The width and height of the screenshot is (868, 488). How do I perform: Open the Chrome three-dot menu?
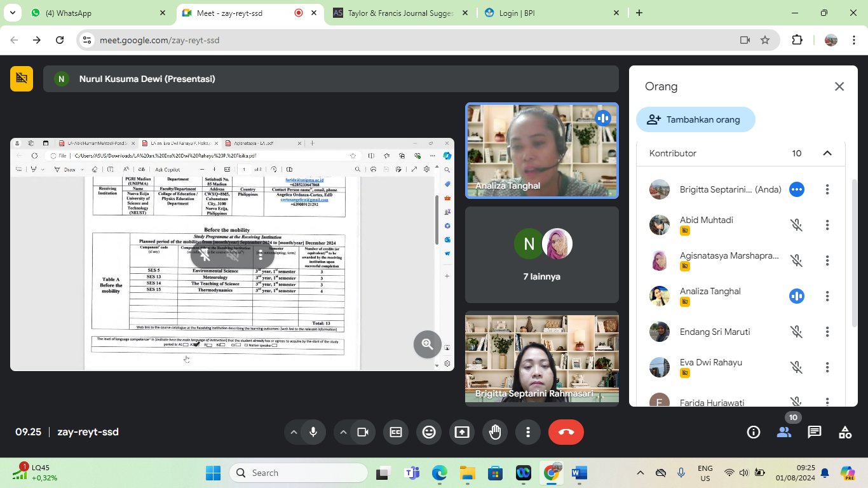click(855, 40)
